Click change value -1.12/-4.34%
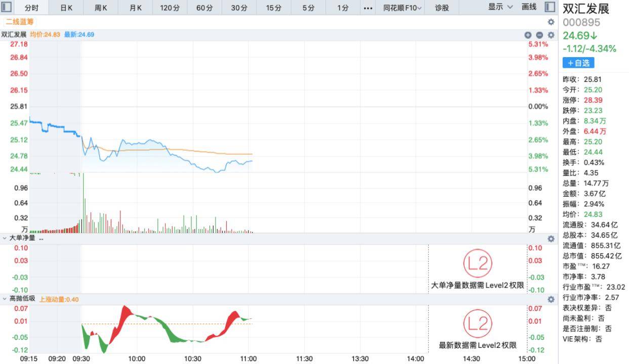This screenshot has height=364, width=629. (590, 49)
